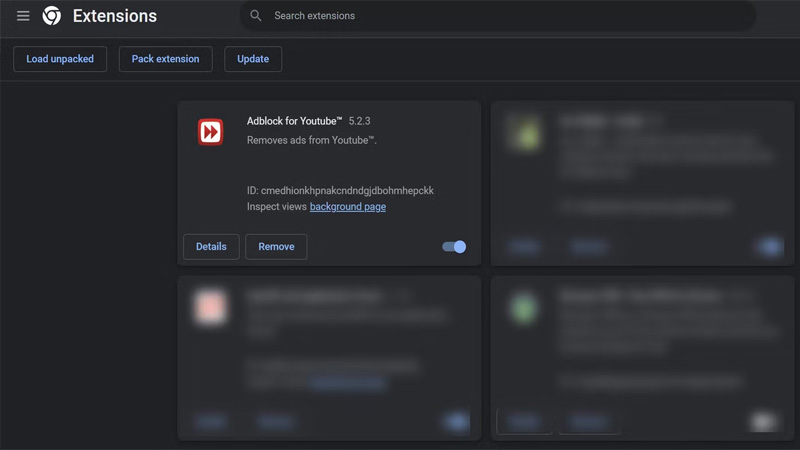Click Pack extension button
The height and width of the screenshot is (450, 800).
coord(166,59)
